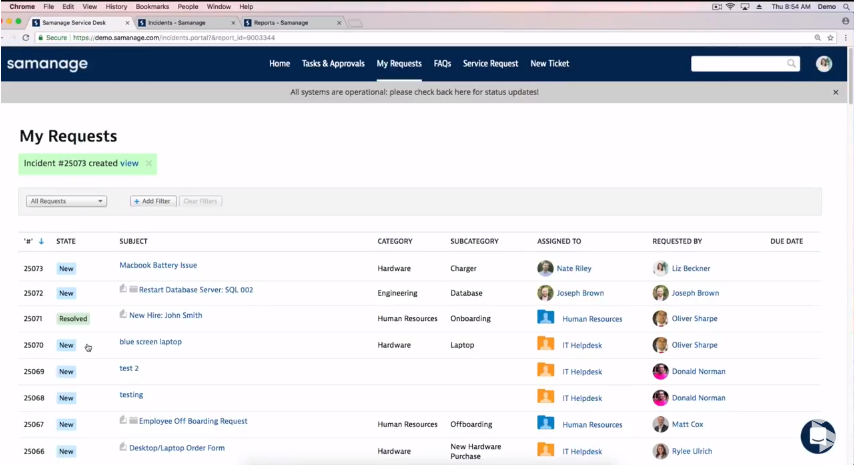Click the samanage logo

(47, 64)
